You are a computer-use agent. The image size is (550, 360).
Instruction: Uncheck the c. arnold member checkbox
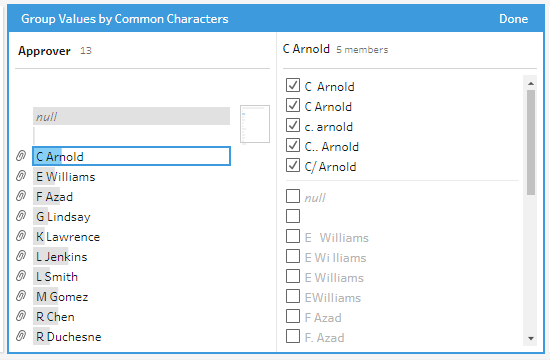coord(293,125)
